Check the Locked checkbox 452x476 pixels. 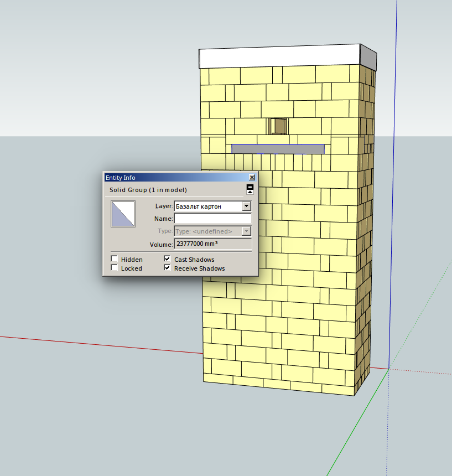tap(115, 268)
